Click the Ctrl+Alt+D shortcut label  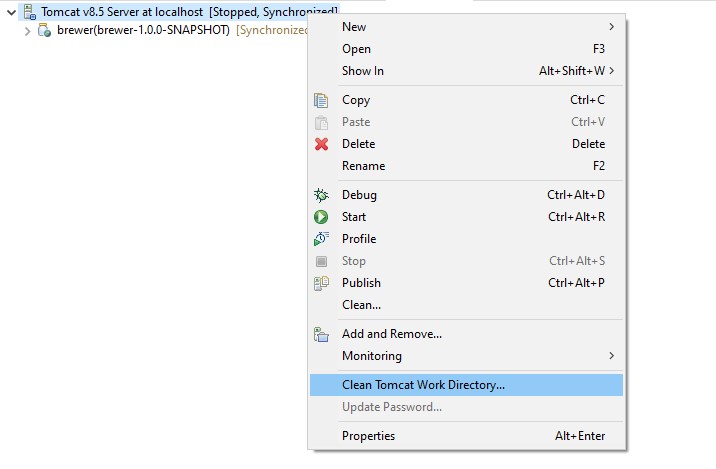[576, 195]
